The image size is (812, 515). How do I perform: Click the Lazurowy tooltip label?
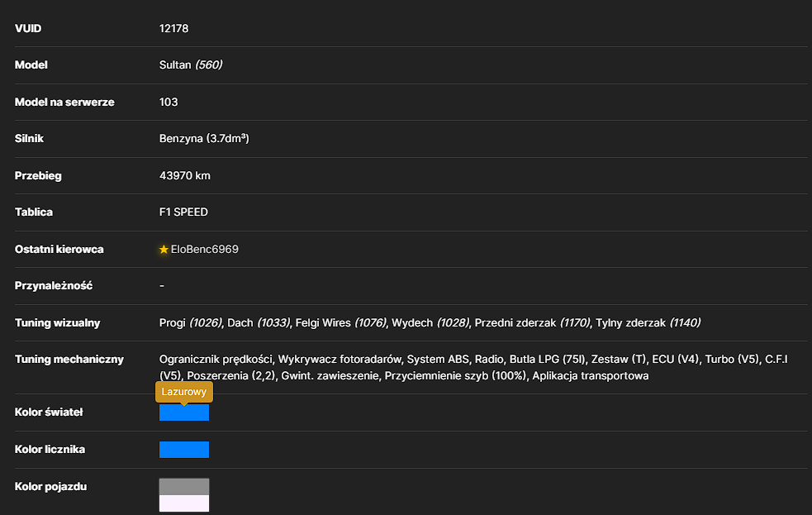184,392
